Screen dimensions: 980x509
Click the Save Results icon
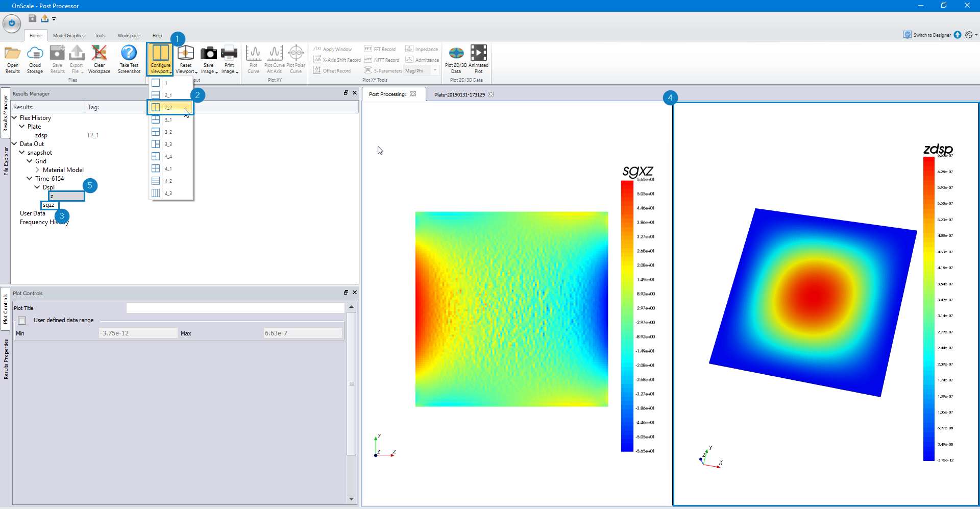coord(57,53)
